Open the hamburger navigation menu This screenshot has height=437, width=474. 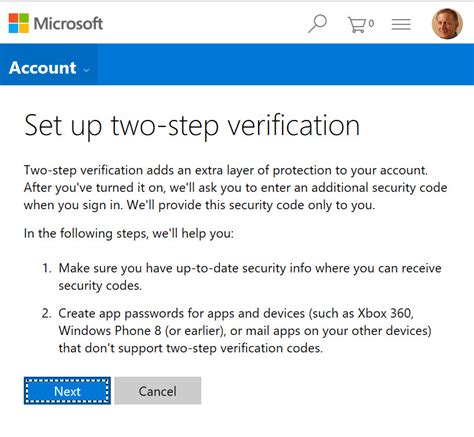(x=401, y=24)
